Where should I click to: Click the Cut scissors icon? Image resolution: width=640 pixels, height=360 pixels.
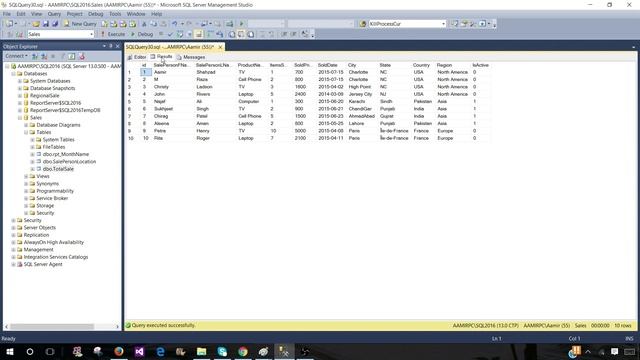[144, 24]
